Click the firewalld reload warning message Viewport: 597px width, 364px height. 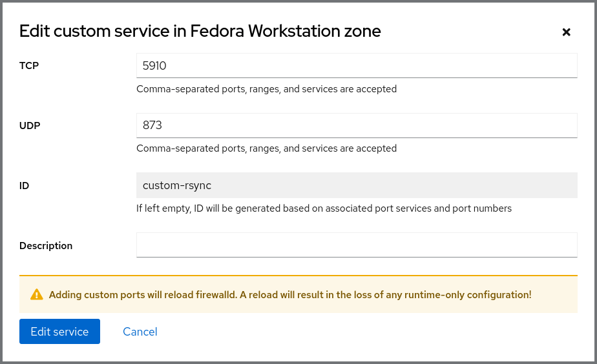290,295
